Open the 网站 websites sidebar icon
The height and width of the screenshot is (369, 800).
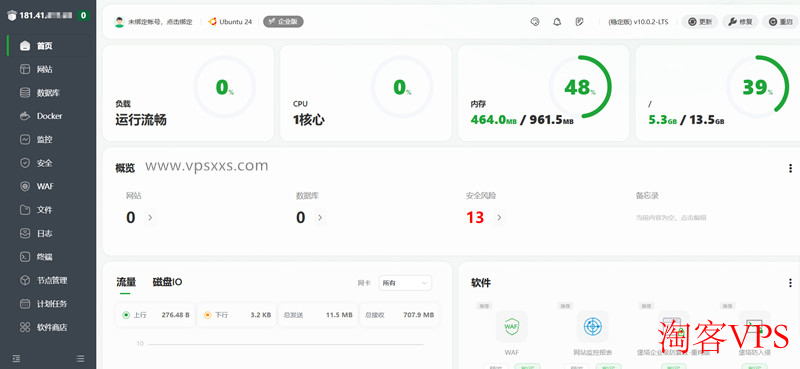25,69
